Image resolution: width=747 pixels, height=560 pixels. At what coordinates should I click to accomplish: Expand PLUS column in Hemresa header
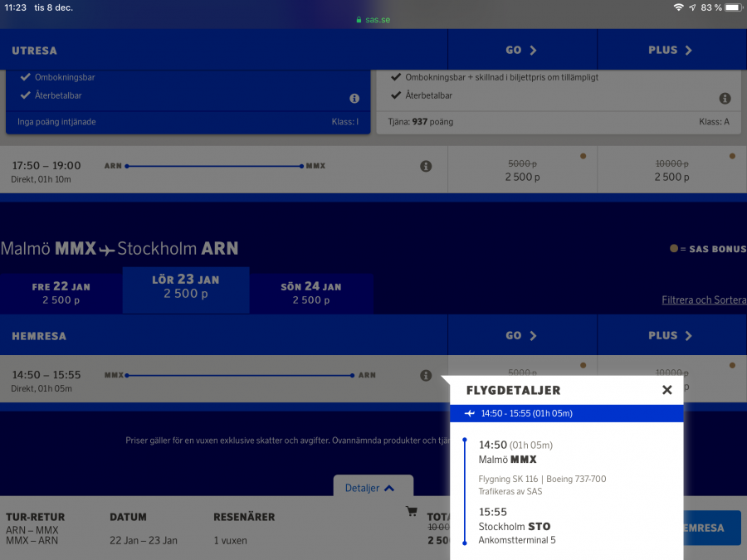(x=671, y=335)
